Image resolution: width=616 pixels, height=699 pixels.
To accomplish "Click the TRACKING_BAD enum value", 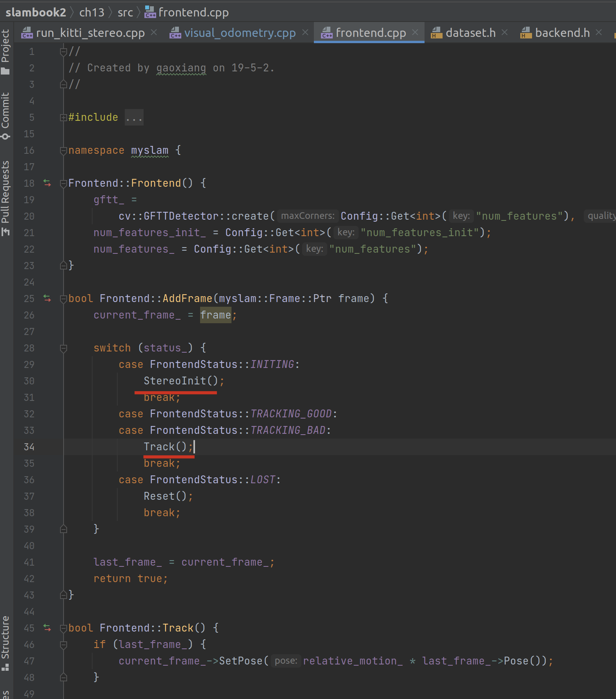I will click(x=288, y=430).
